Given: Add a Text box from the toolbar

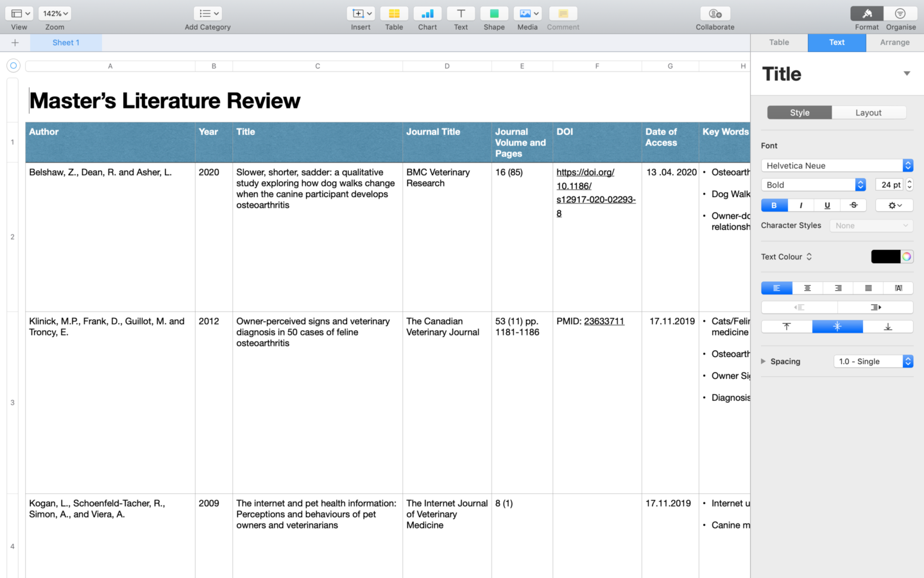Looking at the screenshot, I should pos(461,13).
